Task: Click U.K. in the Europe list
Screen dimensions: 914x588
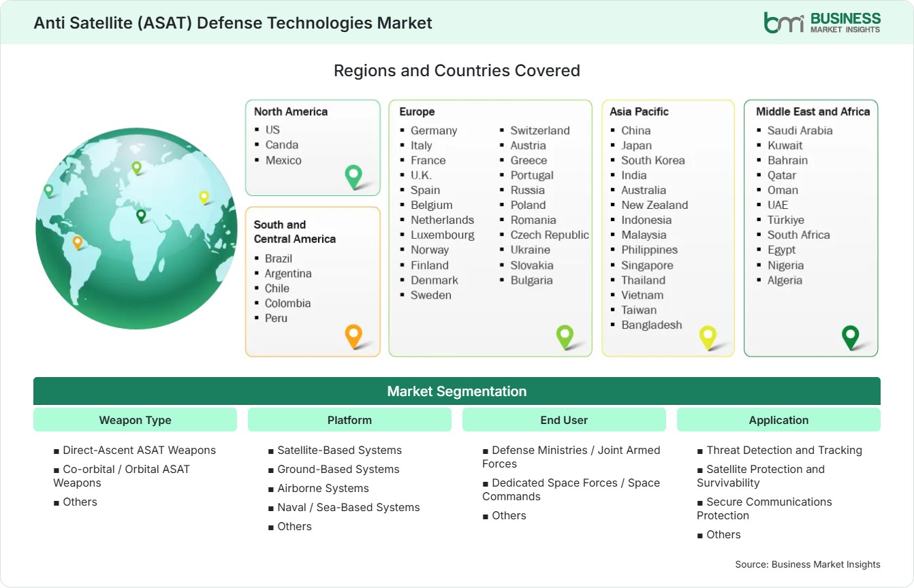Action: tap(421, 175)
